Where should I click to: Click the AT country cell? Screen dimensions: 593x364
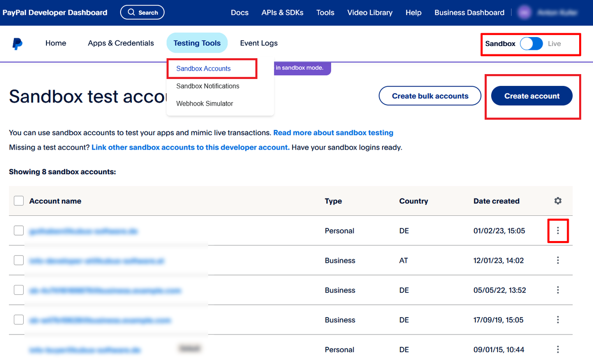(x=404, y=260)
